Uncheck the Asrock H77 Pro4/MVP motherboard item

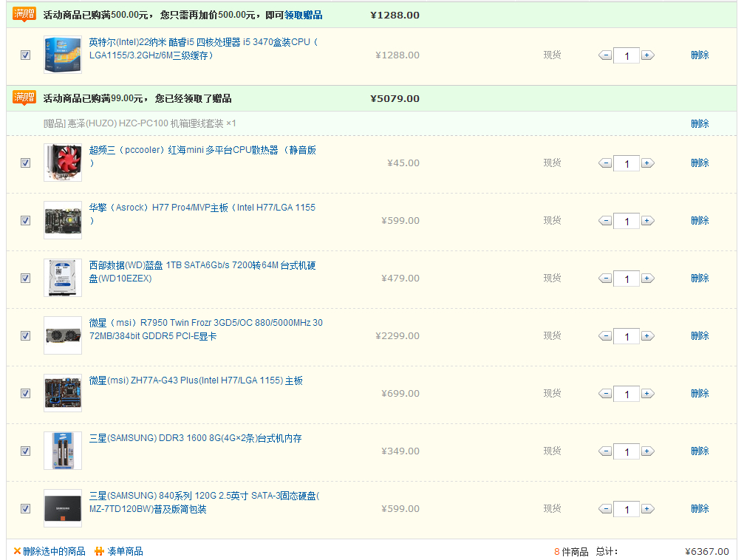[26, 221]
